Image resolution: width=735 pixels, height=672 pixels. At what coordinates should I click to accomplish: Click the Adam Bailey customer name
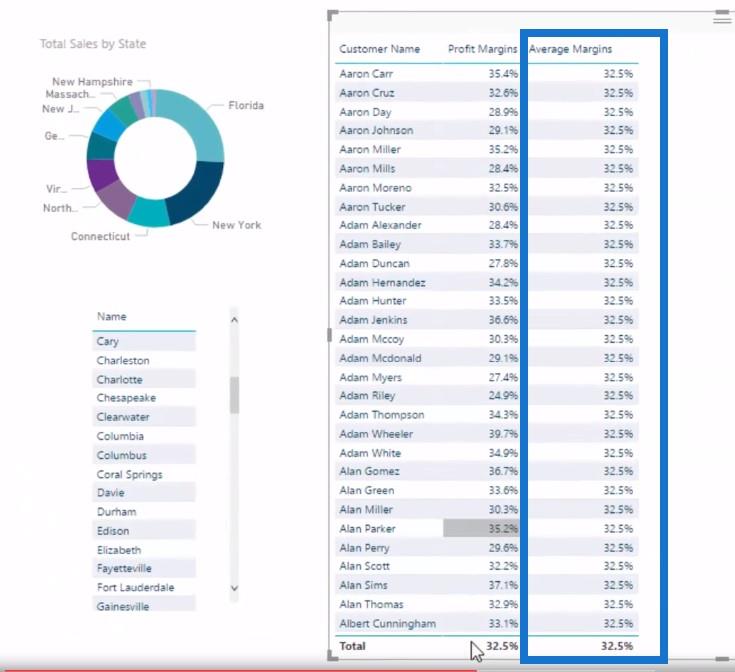pos(370,244)
